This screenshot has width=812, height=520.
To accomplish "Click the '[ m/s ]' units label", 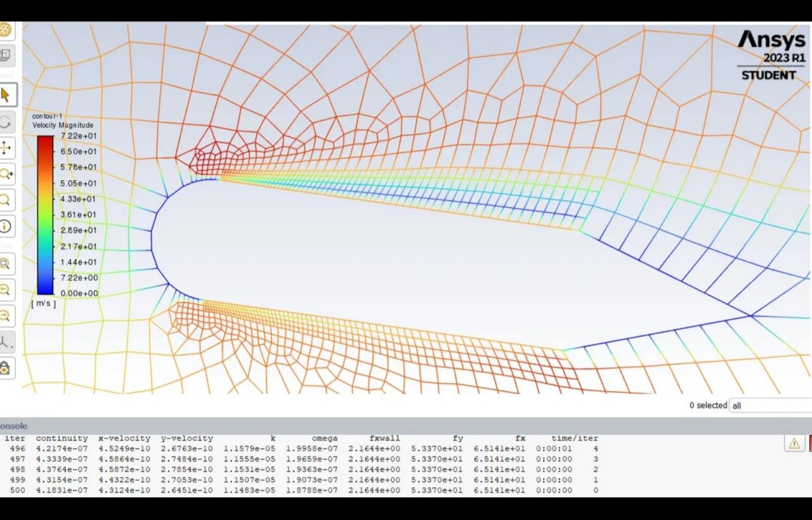I will pyautogui.click(x=43, y=304).
